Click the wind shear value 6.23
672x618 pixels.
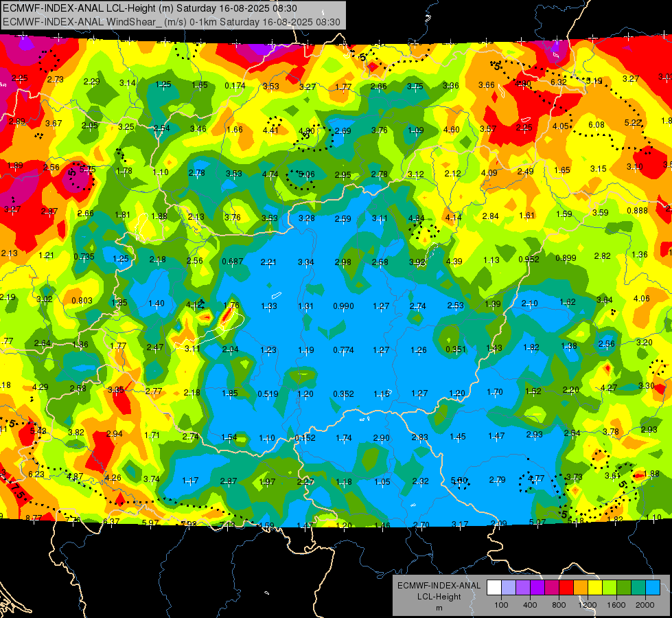click(x=36, y=474)
